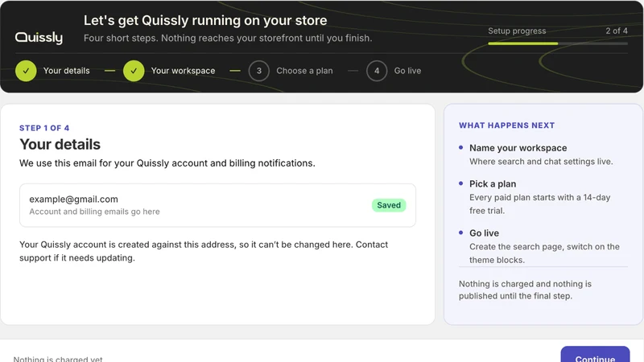Click the 'Setup progress' label
The image size is (644, 362).
coord(517,31)
